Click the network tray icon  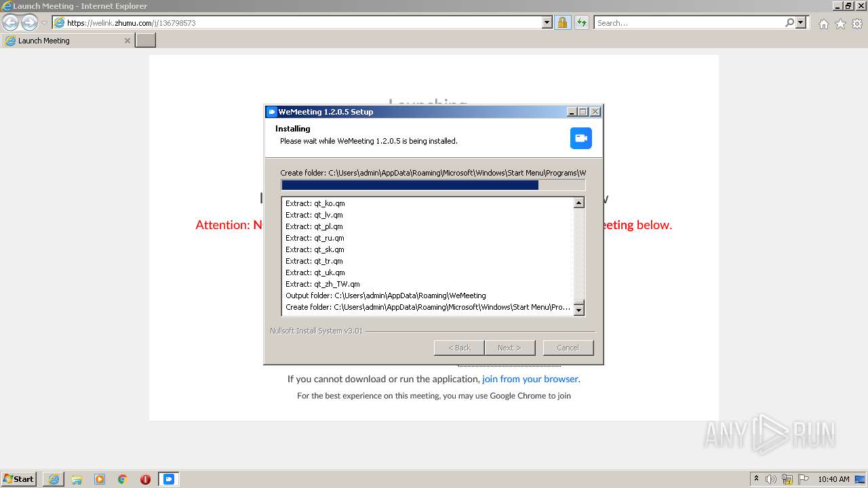pyautogui.click(x=787, y=479)
